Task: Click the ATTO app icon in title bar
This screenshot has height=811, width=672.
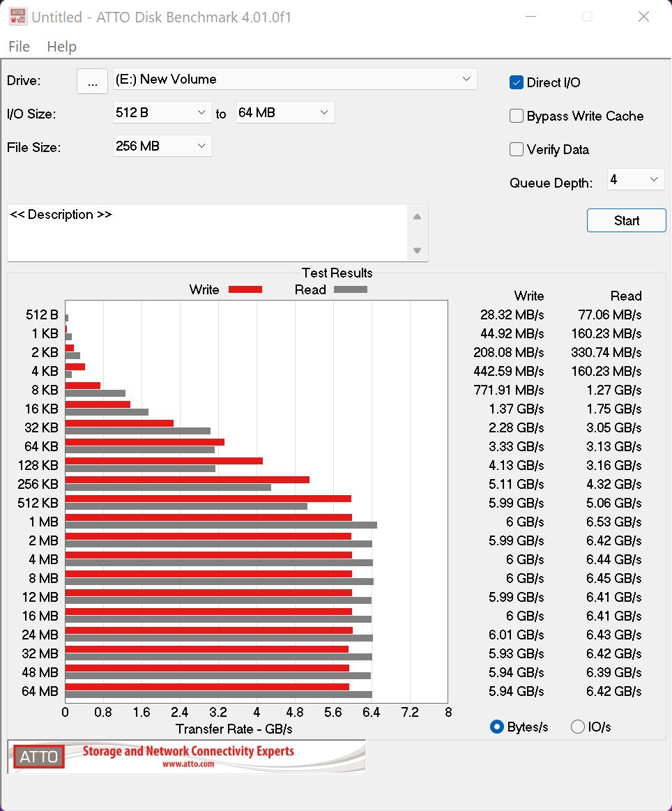Action: click(x=17, y=17)
